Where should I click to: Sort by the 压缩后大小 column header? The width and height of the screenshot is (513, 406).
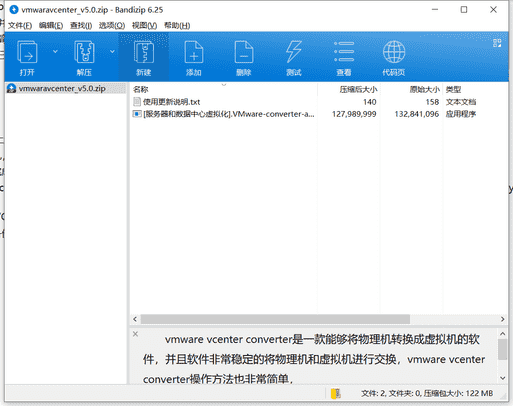tap(349, 89)
